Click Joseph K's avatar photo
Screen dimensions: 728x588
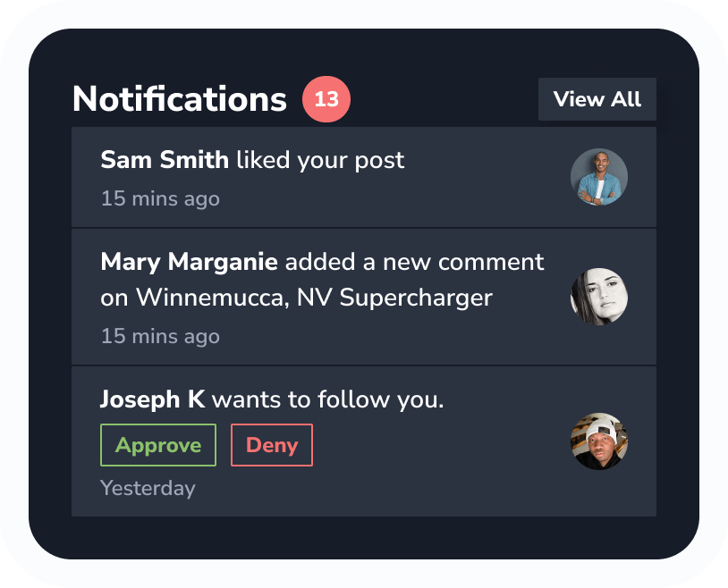tap(599, 441)
